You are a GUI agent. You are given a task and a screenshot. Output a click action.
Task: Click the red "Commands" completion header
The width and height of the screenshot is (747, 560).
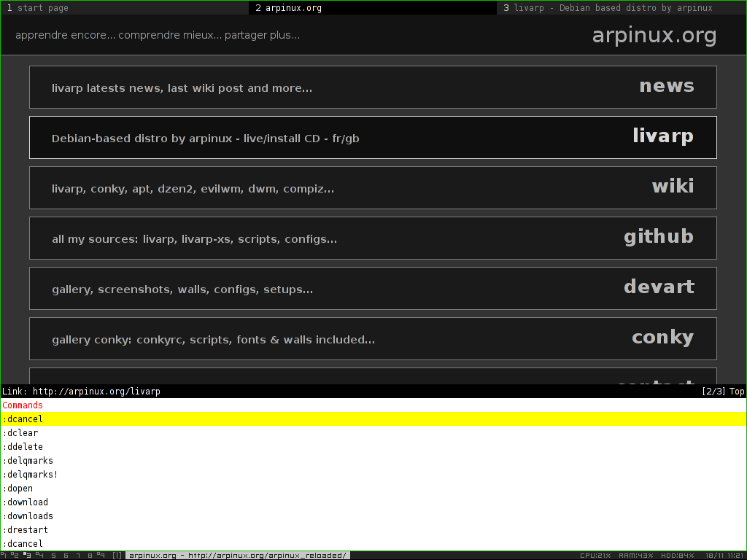(x=23, y=405)
